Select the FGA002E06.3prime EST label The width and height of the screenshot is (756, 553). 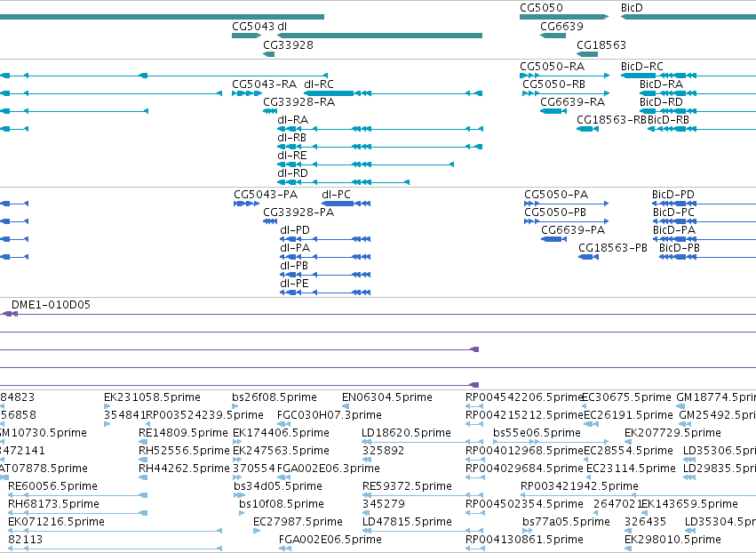click(329, 469)
